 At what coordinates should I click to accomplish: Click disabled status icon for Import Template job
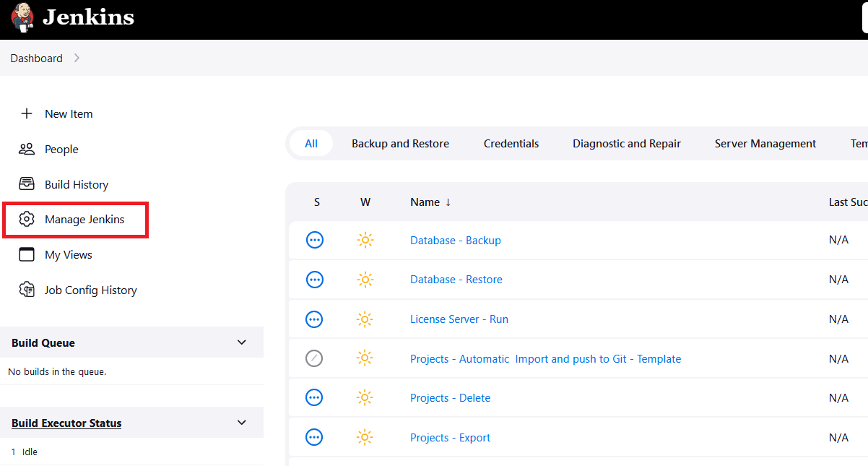point(314,358)
